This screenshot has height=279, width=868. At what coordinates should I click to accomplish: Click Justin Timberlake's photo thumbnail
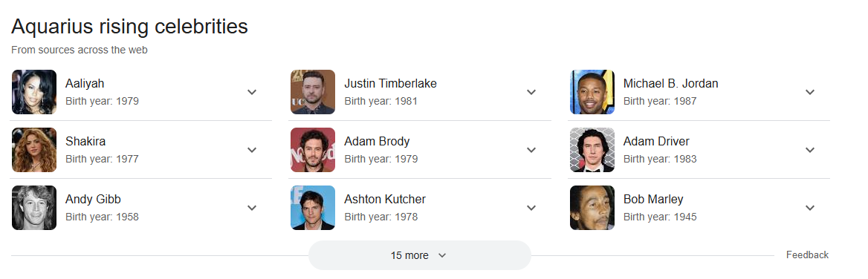pyautogui.click(x=313, y=92)
